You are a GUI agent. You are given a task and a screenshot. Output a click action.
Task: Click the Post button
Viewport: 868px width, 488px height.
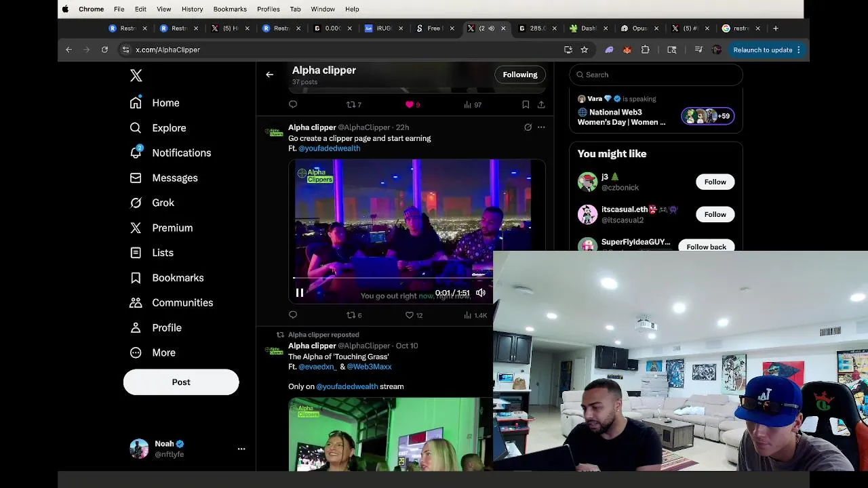tap(181, 382)
